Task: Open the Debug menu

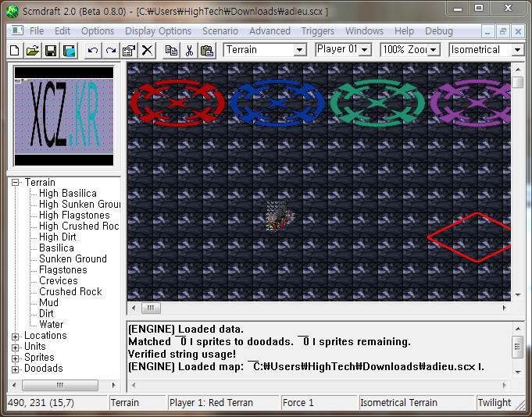Action: [x=439, y=31]
